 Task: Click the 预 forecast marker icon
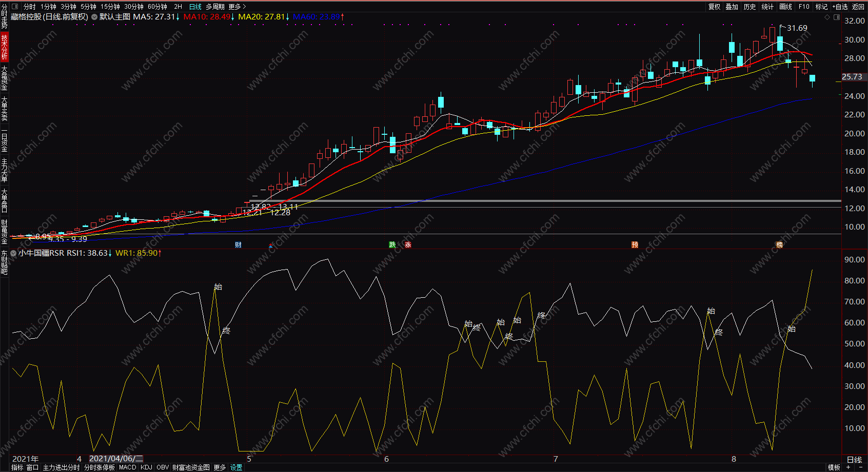635,245
